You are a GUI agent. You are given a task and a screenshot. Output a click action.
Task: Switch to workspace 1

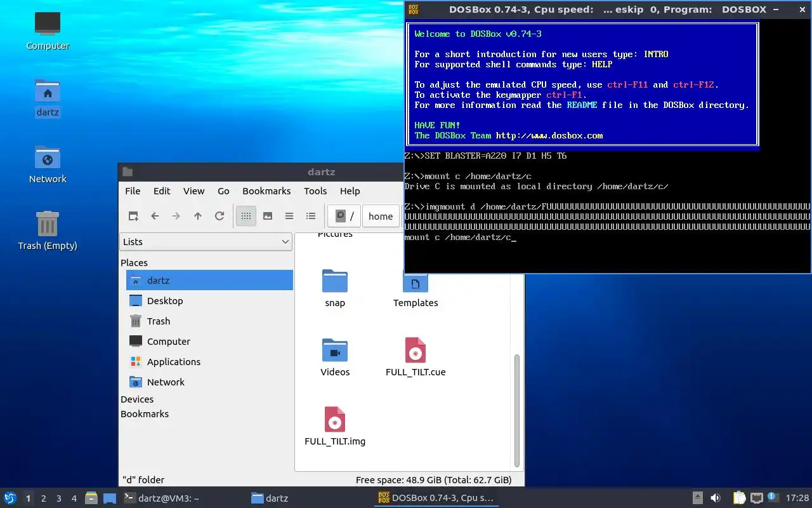[28, 498]
